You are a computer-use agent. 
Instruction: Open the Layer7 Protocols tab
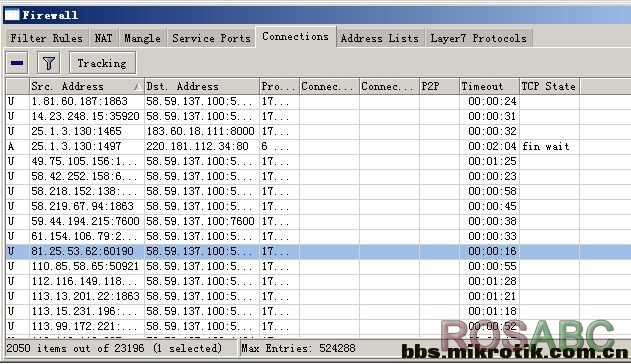(478, 38)
